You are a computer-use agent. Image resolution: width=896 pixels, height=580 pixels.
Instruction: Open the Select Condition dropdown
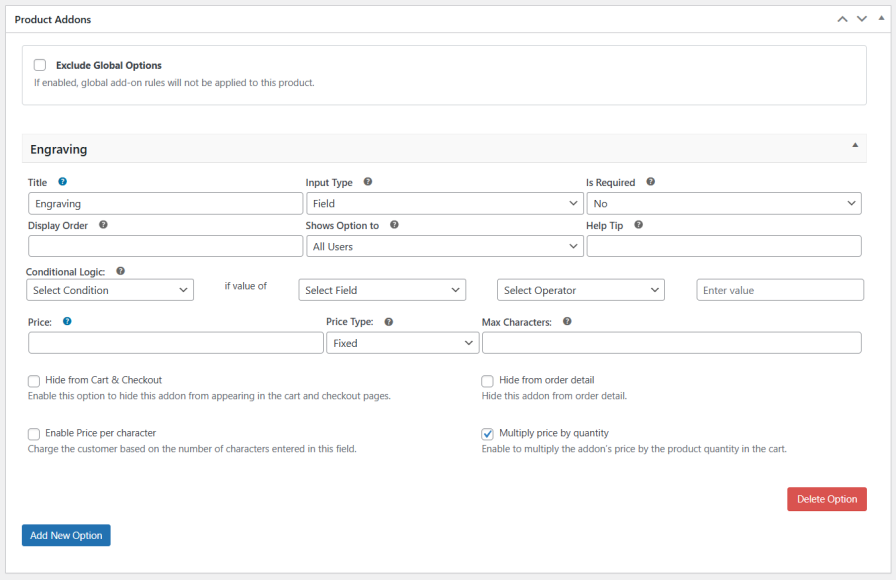[110, 289]
